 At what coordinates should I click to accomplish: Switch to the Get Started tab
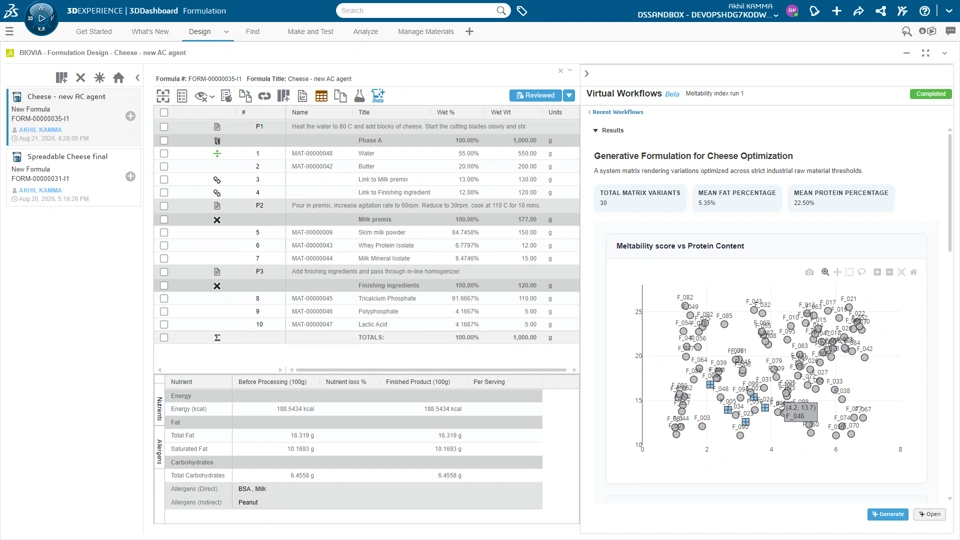94,32
